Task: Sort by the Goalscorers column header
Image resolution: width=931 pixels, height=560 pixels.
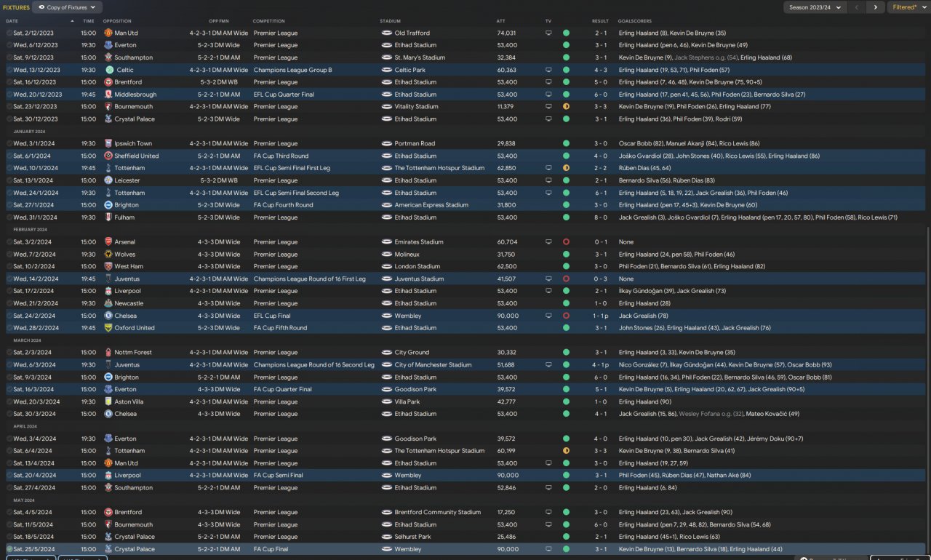Action: coord(634,21)
